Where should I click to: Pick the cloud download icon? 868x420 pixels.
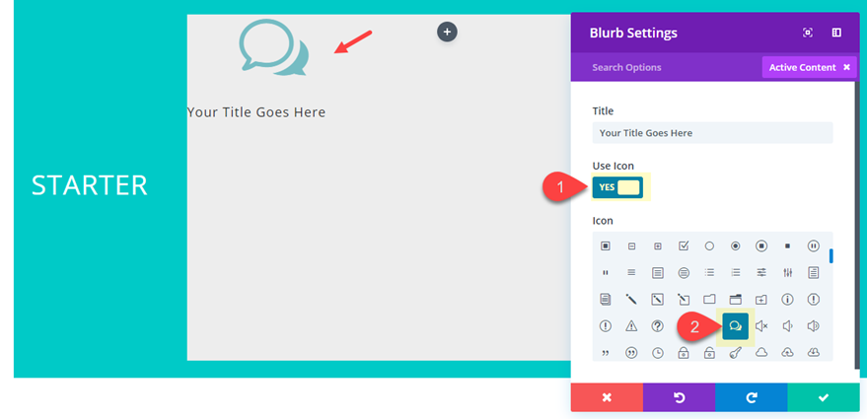[813, 353]
